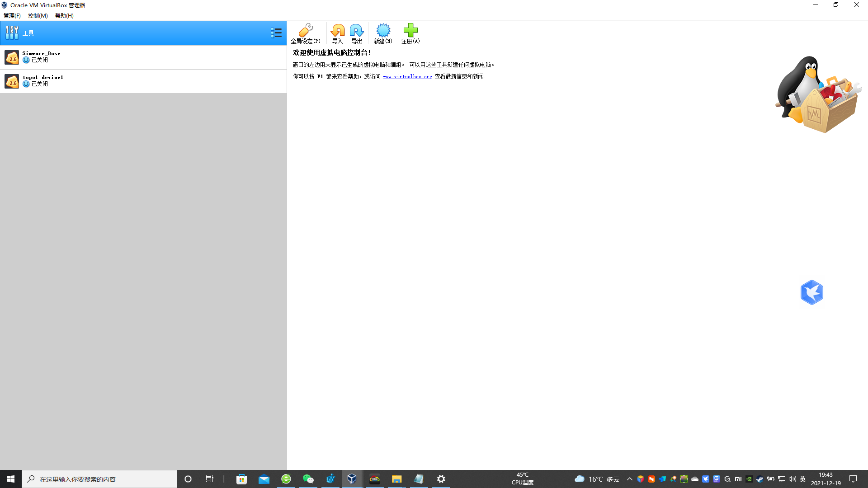Open the Tools list menu icon
This screenshot has width=868, height=488.
(276, 33)
